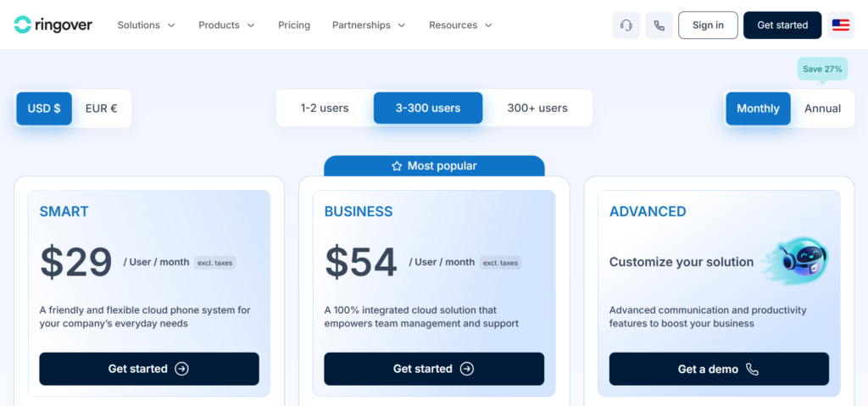
Task: Go to the Pricing page
Action: [294, 25]
